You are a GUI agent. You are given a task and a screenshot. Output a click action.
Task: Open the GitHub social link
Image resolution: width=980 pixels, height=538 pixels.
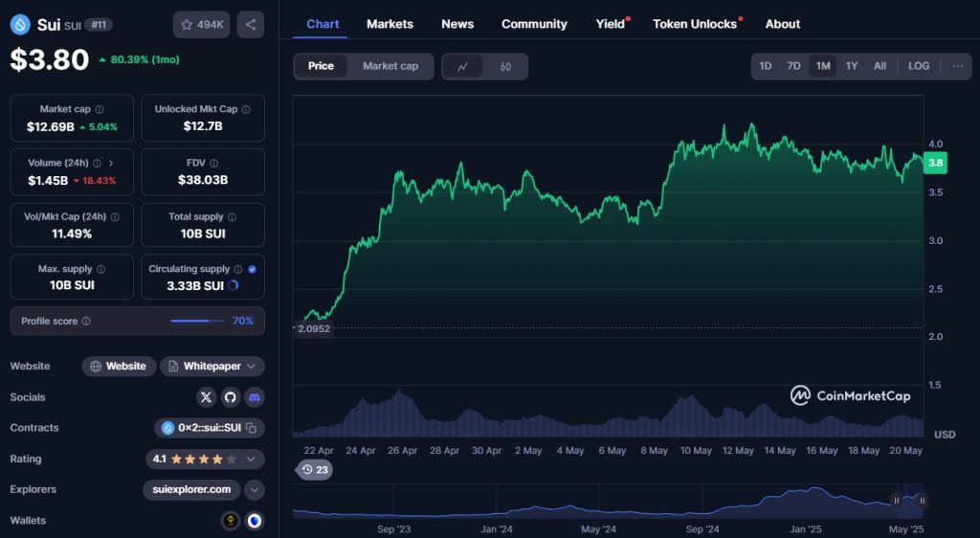231,397
